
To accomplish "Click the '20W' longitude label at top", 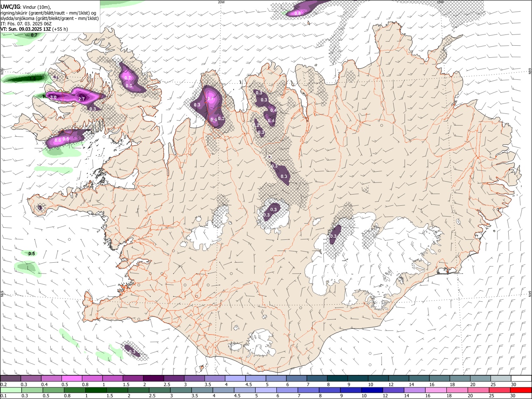I will pyautogui.click(x=221, y=2).
